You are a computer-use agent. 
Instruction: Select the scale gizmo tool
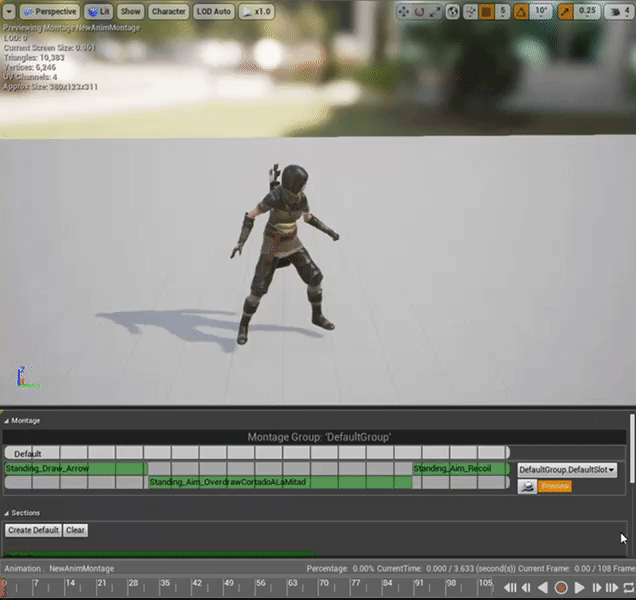pyautogui.click(x=433, y=12)
